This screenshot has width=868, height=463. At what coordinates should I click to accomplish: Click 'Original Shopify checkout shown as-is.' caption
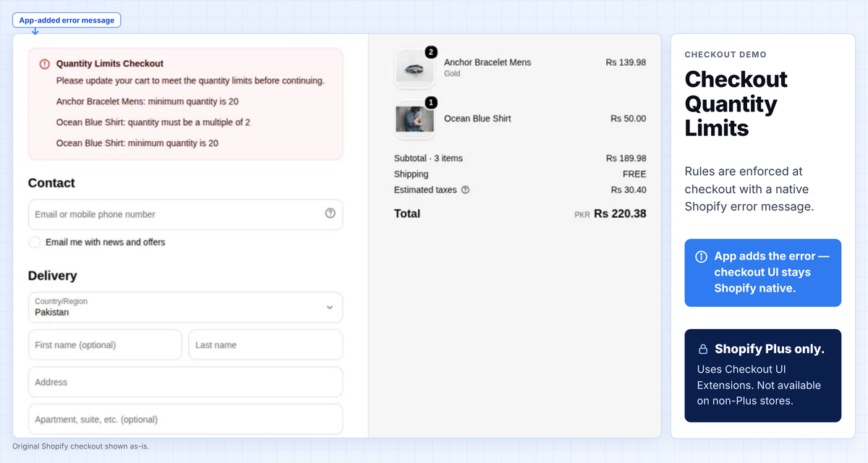80,446
